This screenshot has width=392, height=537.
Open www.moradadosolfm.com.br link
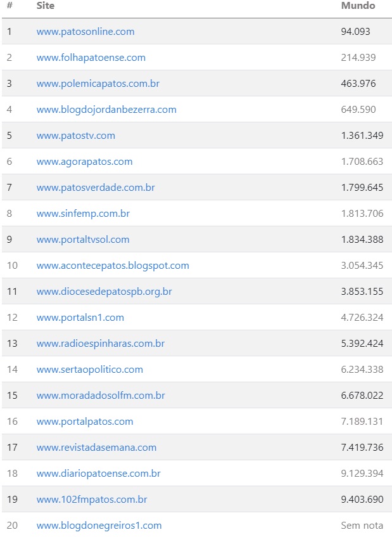[101, 395]
